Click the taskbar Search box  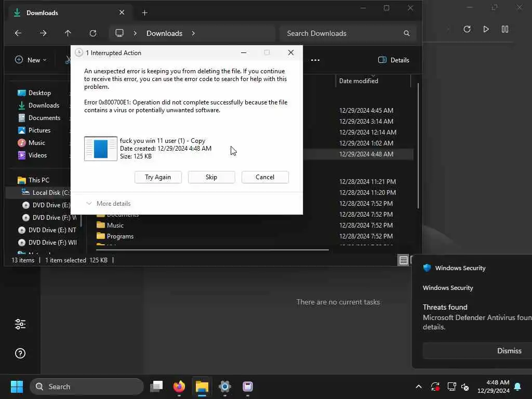click(87, 387)
